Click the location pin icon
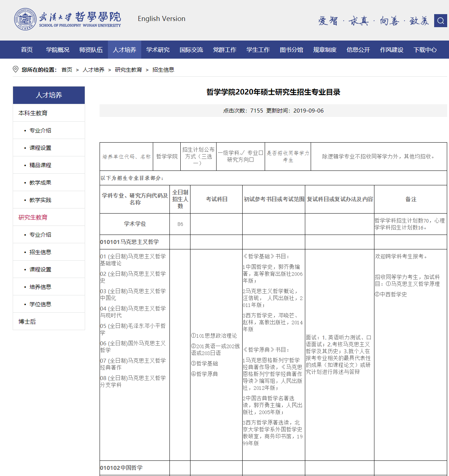The width and height of the screenshot is (449, 476). (x=16, y=69)
